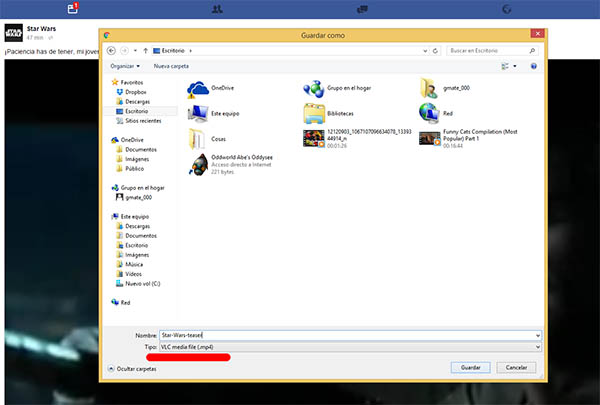
Task: Go back with the dialog back arrow
Action: [x=111, y=51]
